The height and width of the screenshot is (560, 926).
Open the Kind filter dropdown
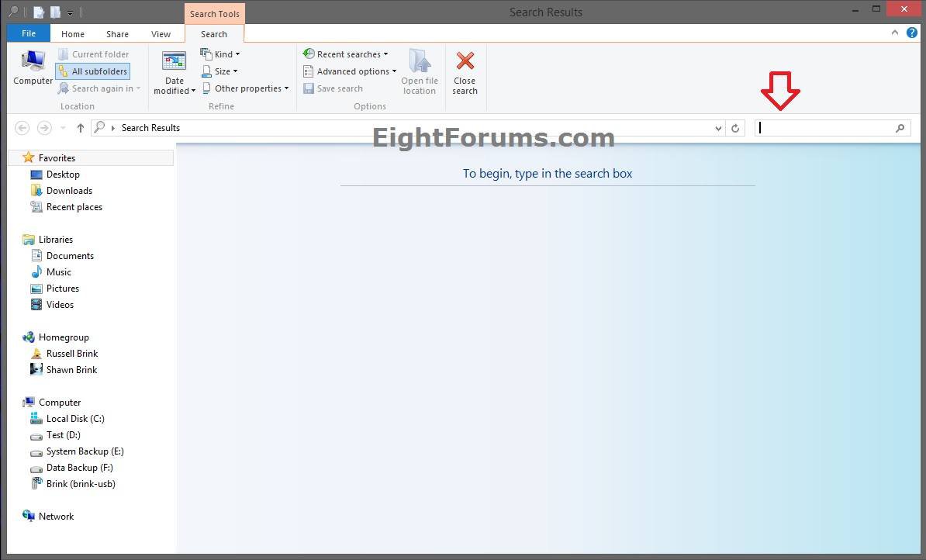(x=221, y=54)
